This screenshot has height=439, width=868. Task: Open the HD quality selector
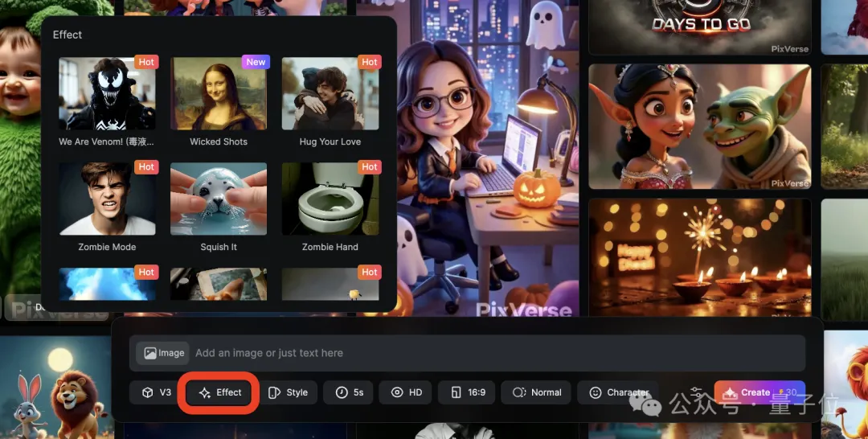click(406, 392)
